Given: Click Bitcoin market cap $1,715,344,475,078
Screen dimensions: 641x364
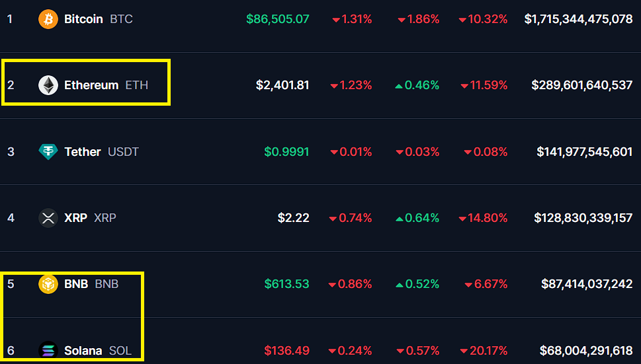Looking at the screenshot, I should 578,19.
